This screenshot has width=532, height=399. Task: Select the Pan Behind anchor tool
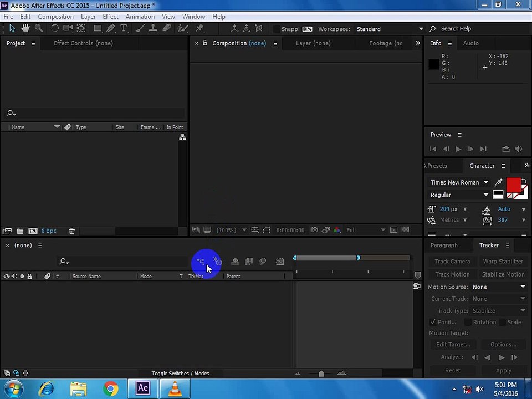point(81,28)
